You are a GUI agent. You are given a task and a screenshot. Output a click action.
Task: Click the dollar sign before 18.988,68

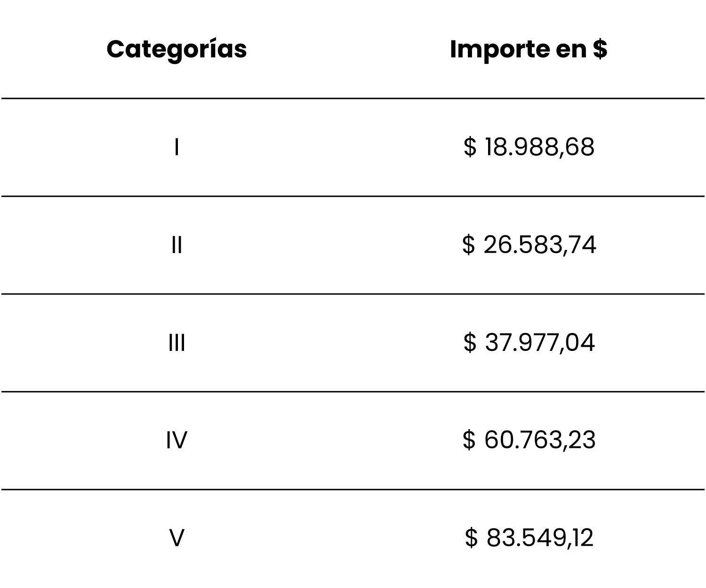tap(470, 147)
